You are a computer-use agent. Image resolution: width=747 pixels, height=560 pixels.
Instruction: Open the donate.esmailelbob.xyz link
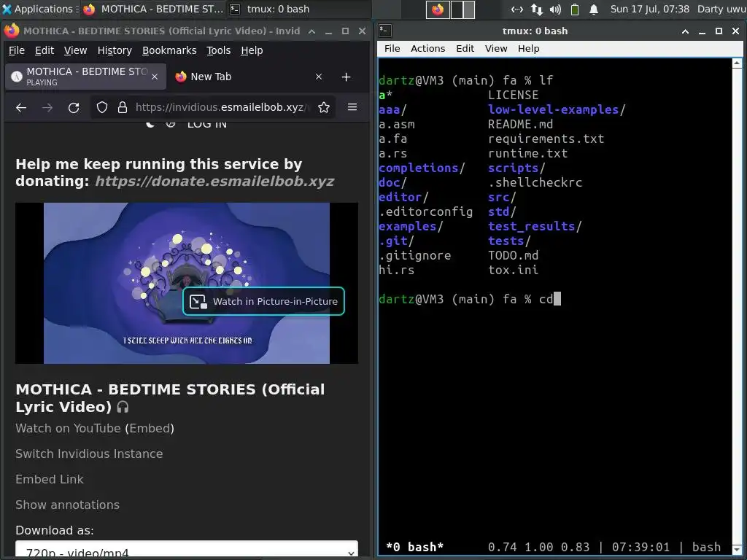point(214,182)
